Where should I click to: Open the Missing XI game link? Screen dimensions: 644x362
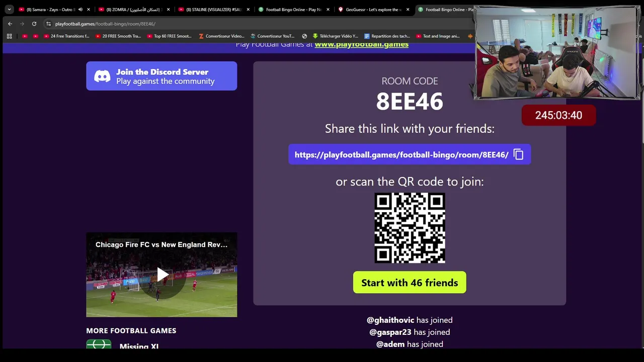click(139, 346)
